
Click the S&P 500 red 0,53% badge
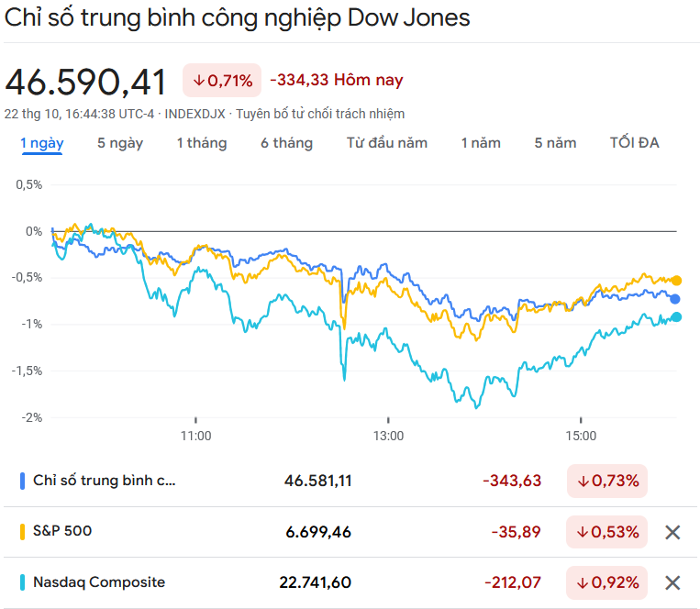pos(606,532)
